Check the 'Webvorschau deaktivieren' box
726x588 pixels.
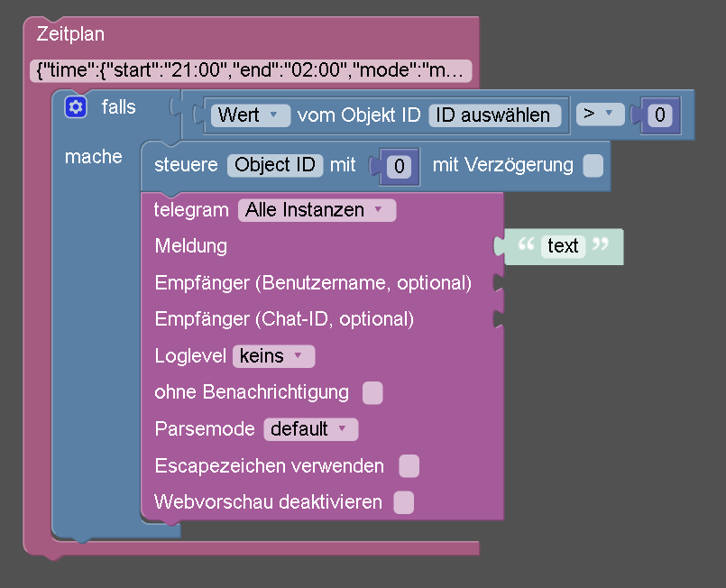tap(404, 502)
